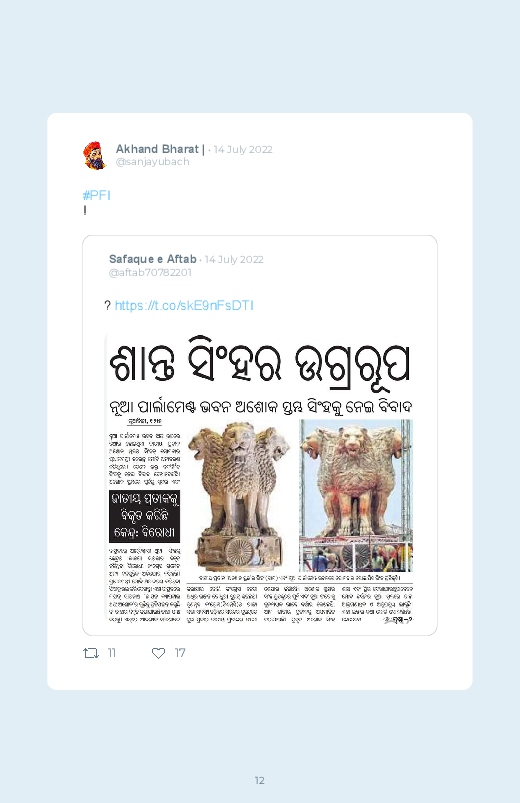The image size is (520, 803).
Task: Click the Safaque e Aftab author name
Action: (153, 259)
